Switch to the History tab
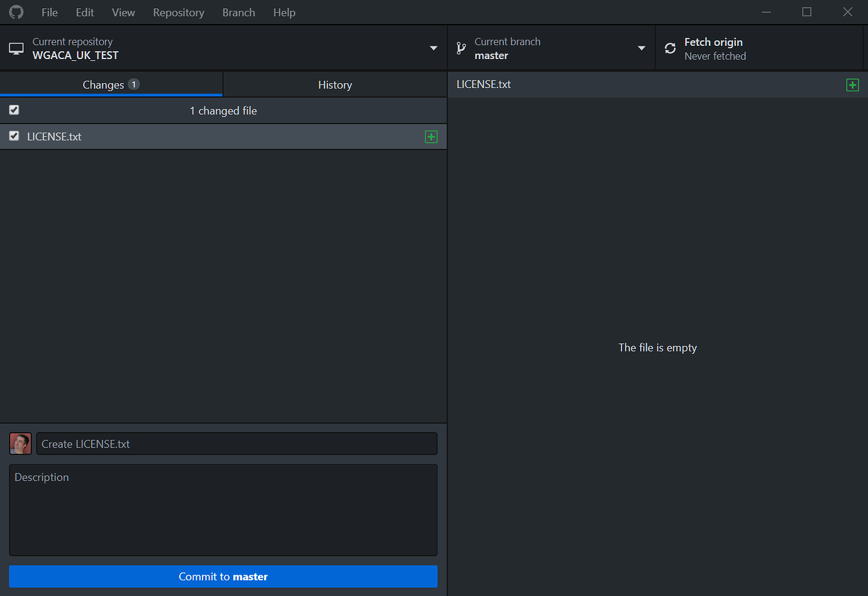Screen dimensions: 868x596 [x=335, y=85]
